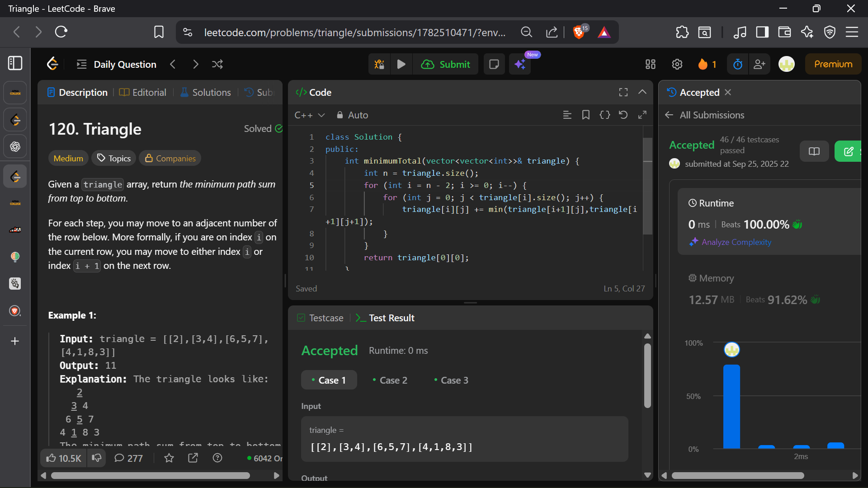Expand the Topics tag section

point(114,158)
